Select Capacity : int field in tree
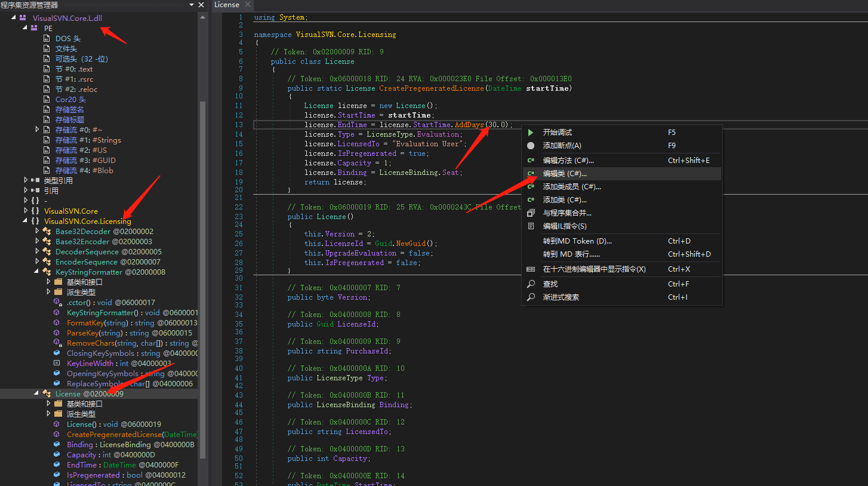 coord(110,455)
